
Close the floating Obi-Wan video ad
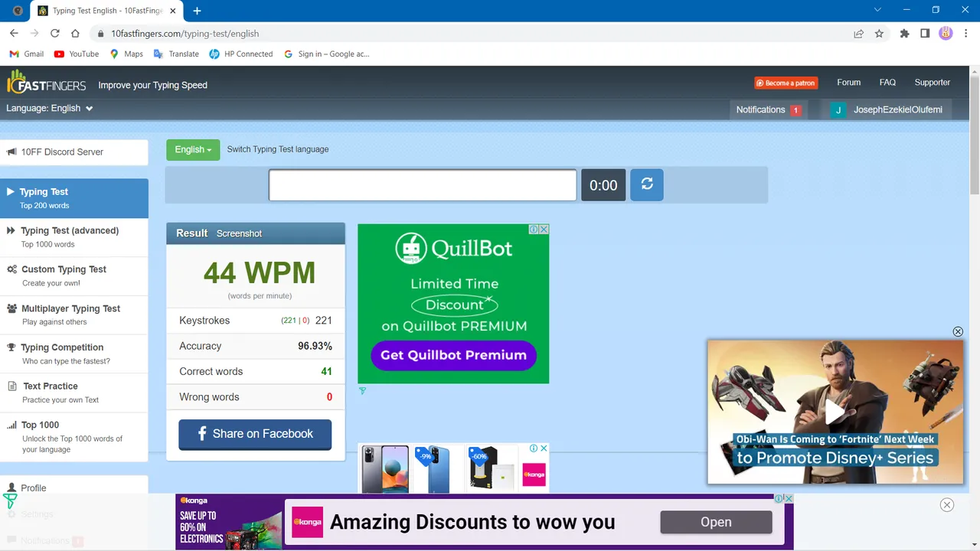958,331
